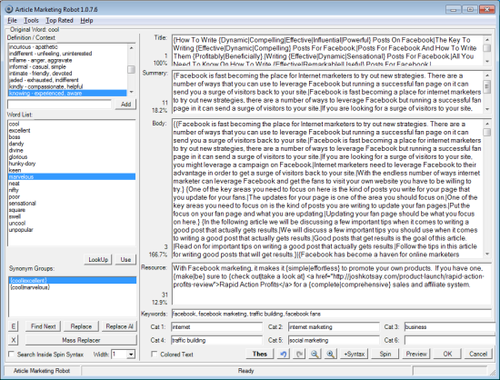The height and width of the screenshot is (380, 500).
Task: Open the Top Rated menu
Action: coord(59,21)
